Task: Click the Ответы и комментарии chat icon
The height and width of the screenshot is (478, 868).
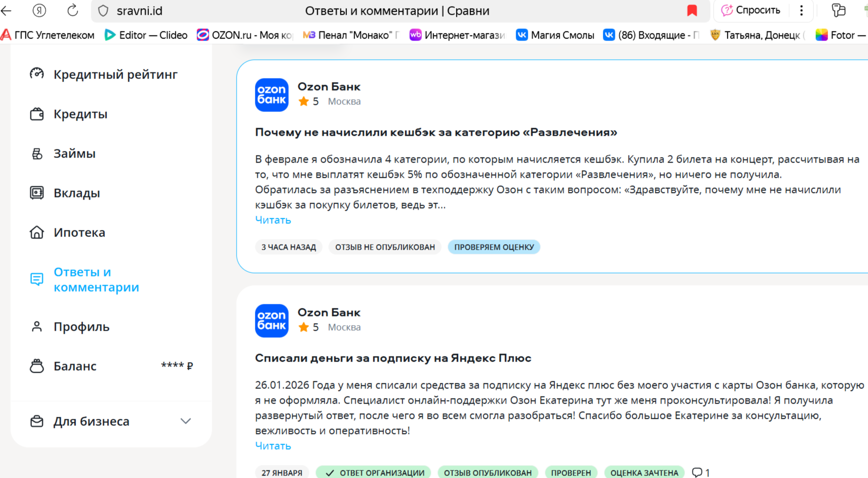Action: [x=36, y=280]
